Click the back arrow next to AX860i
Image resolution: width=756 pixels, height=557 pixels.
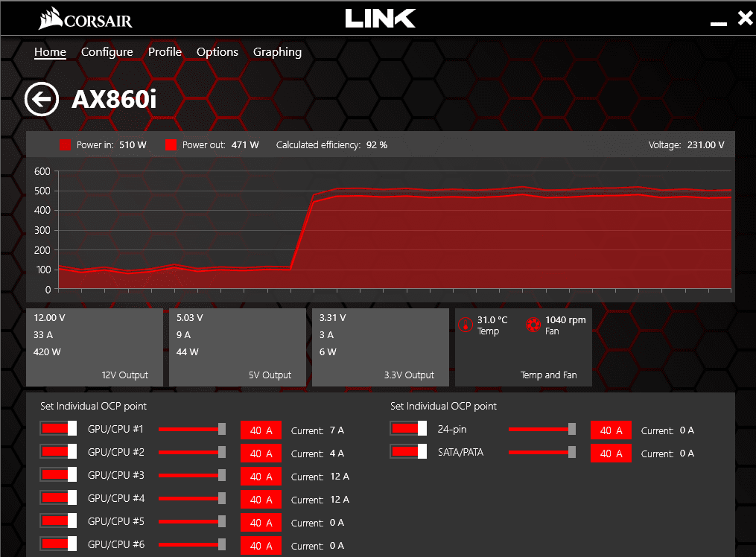click(x=42, y=99)
